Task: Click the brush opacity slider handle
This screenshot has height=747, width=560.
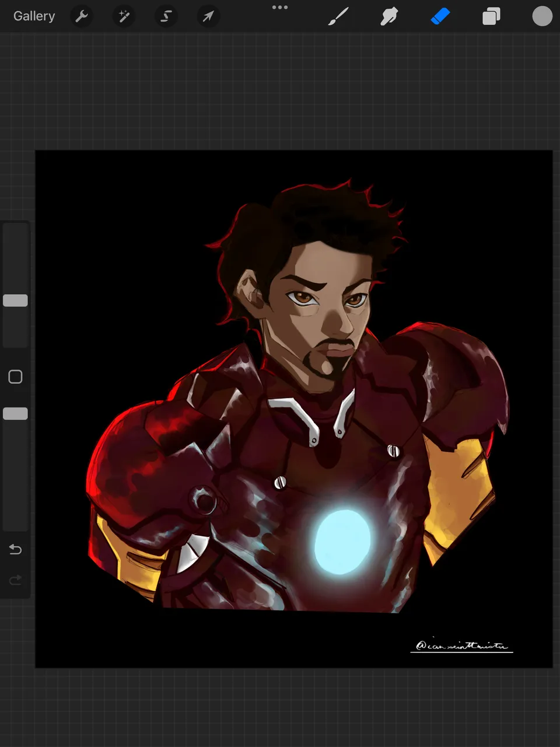Action: point(16,414)
